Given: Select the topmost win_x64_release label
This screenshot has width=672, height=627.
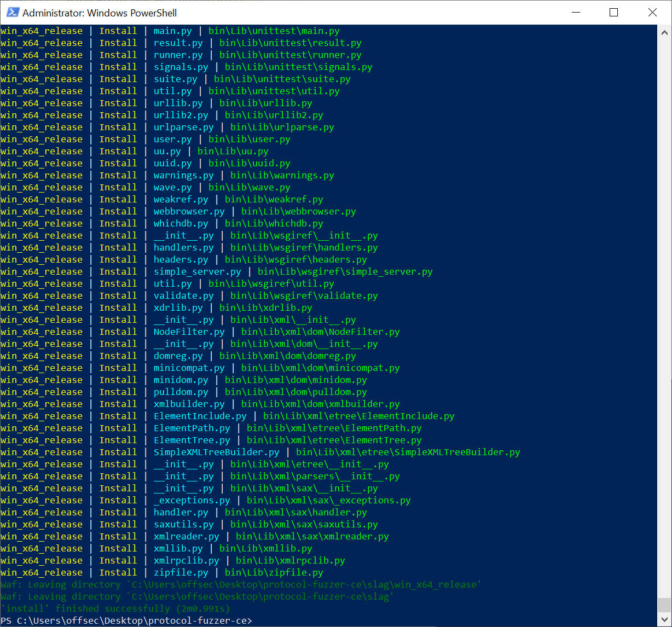Looking at the screenshot, I should click(42, 31).
